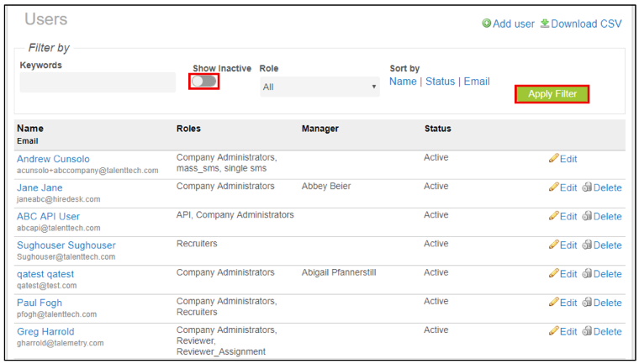Screen dimensions: 639x364
Task: Sort users by Name
Action: (403, 82)
